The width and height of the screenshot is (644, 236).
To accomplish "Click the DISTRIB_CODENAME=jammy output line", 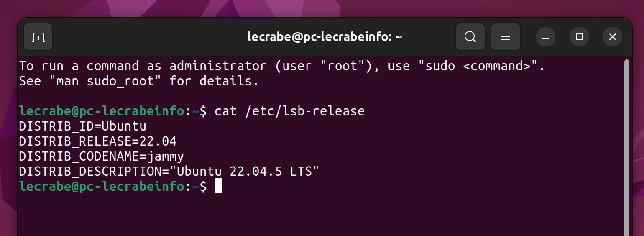I will (x=102, y=156).
